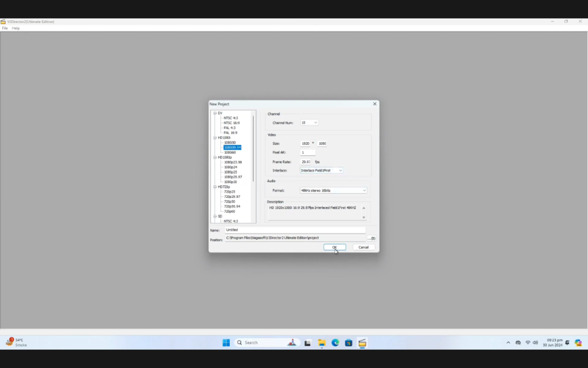
Task: Open File Explorer from the taskbar
Action: tap(322, 343)
